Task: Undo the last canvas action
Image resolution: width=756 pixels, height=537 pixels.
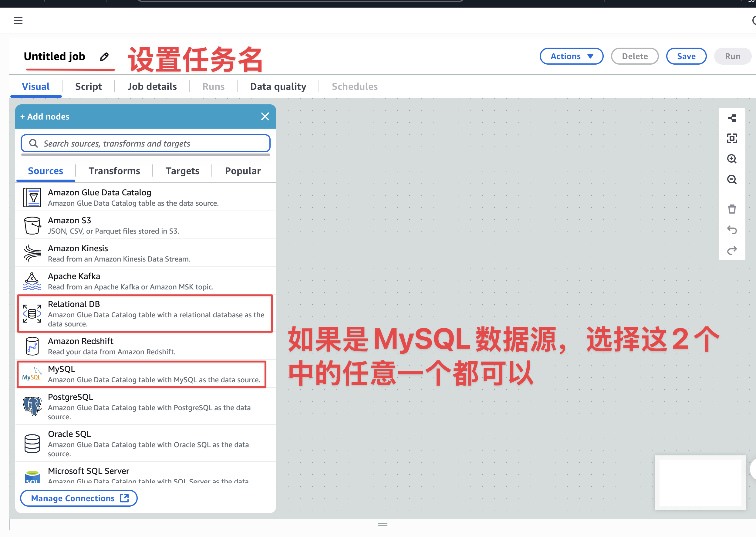Action: pos(731,229)
